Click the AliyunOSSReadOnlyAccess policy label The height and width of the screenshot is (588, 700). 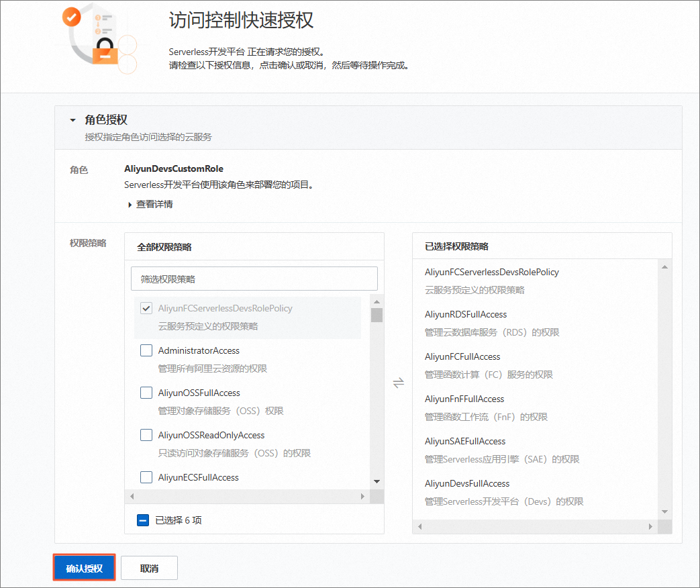tap(211, 435)
